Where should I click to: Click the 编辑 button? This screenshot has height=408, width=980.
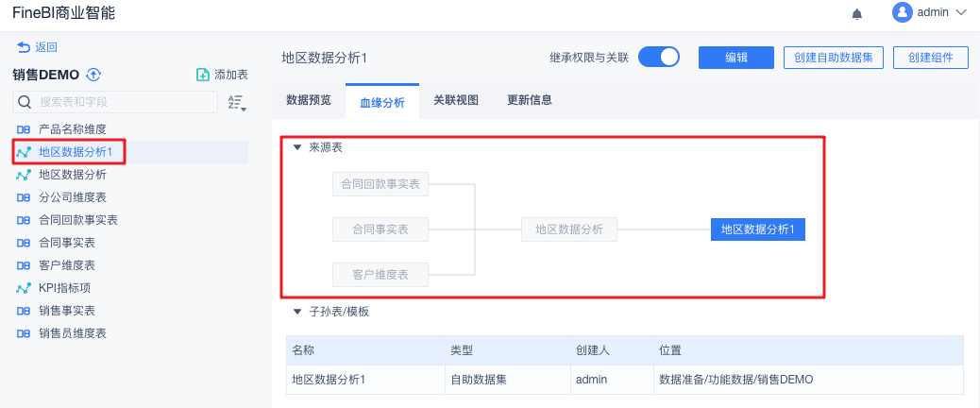point(736,58)
